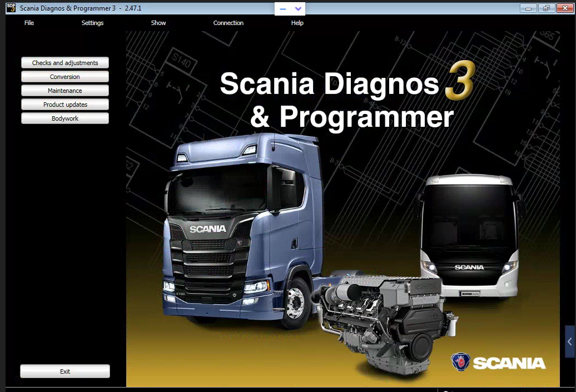Screen dimensions: 576x392
Task: Open the Connection menu
Action: [228, 23]
